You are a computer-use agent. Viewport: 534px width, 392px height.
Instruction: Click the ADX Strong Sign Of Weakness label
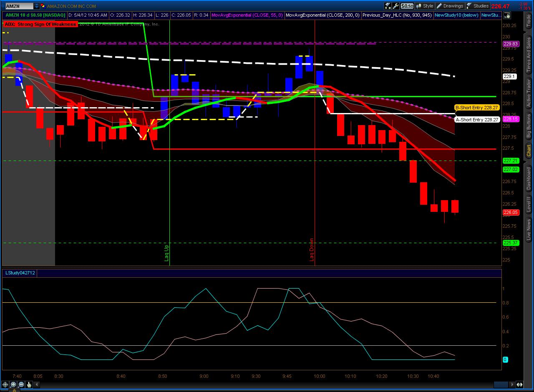40,24
